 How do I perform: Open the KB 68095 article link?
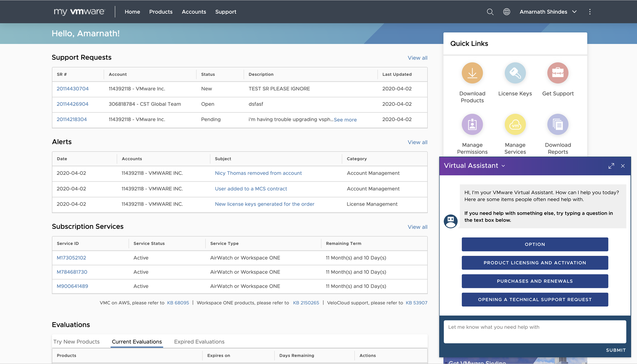tap(178, 303)
